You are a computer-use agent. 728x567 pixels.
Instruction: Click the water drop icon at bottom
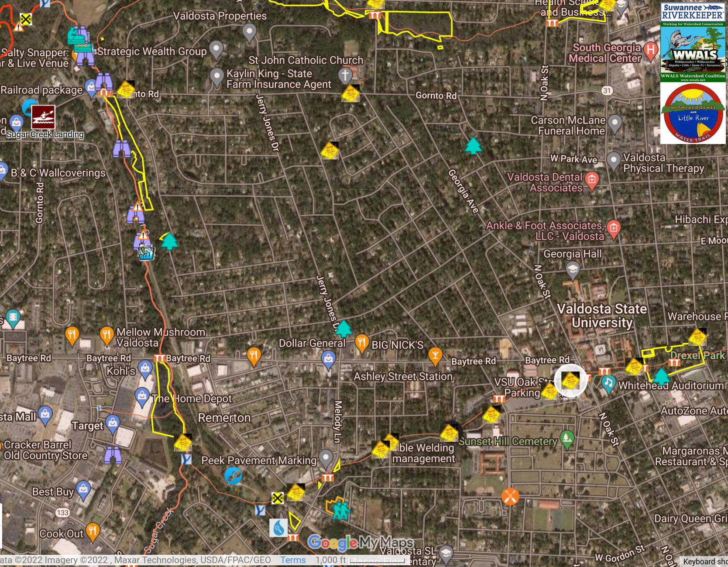[278, 528]
